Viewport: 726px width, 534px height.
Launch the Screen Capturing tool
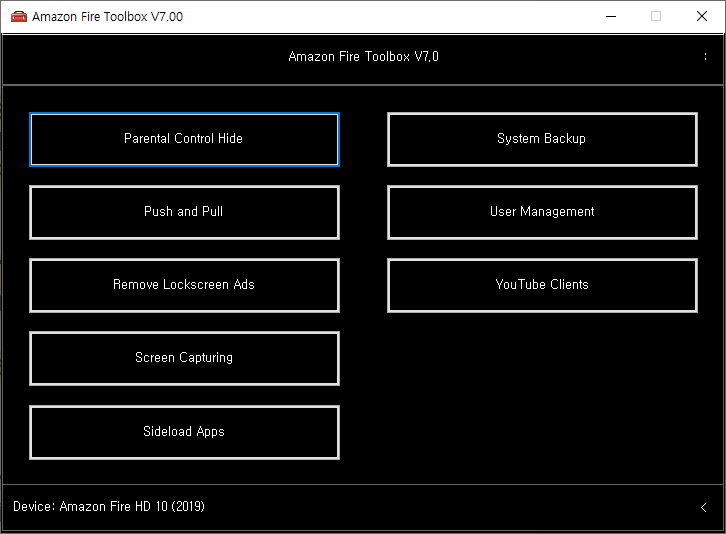[184, 358]
